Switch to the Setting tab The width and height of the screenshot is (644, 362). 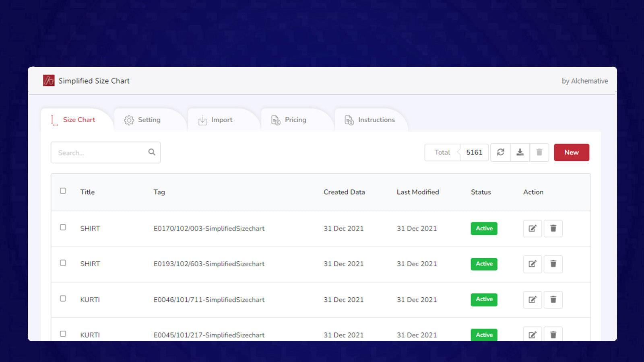(143, 120)
